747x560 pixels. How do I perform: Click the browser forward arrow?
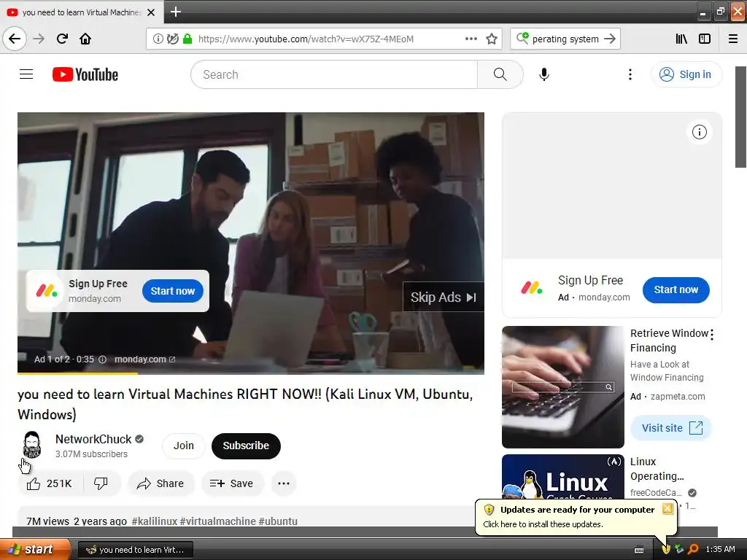[x=39, y=39]
